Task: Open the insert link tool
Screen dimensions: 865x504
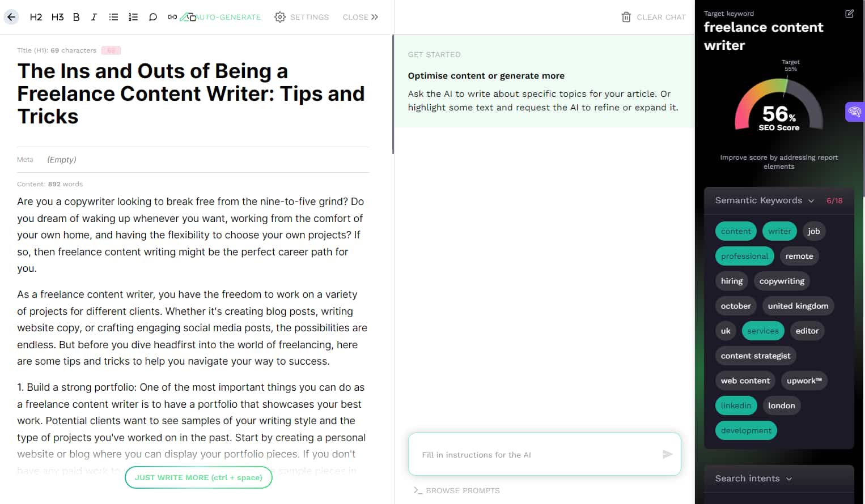Action: 172,17
